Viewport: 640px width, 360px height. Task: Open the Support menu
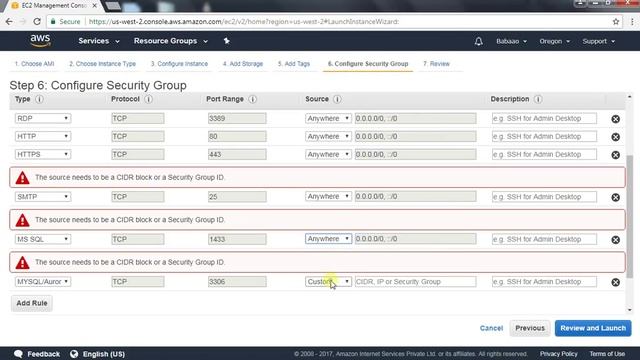[599, 41]
